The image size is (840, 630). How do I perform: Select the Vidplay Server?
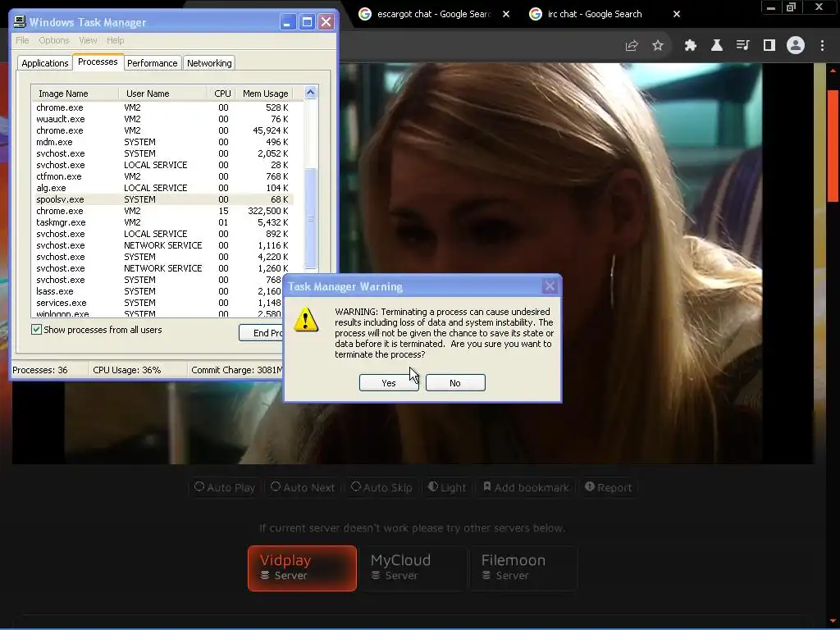(302, 568)
